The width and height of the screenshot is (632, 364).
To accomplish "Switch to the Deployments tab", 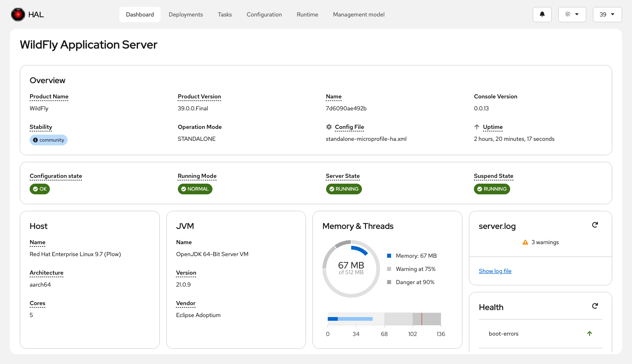I will tap(186, 14).
